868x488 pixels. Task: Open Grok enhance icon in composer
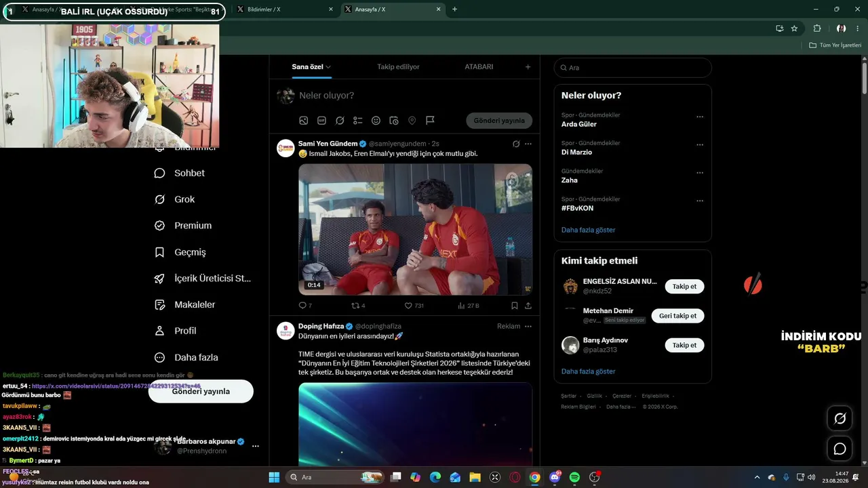tap(340, 121)
